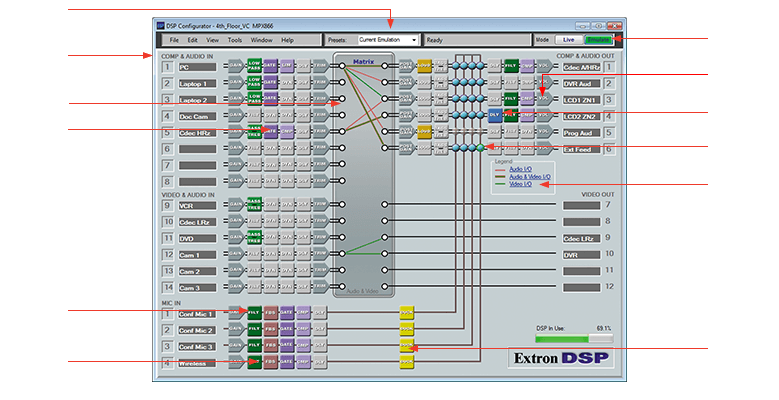
Task: Switch to Live mode
Action: click(x=568, y=40)
